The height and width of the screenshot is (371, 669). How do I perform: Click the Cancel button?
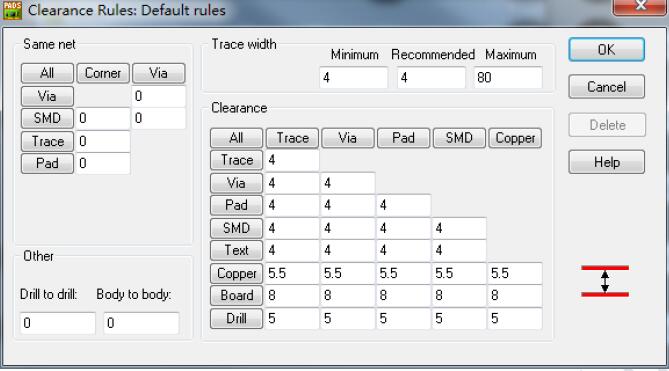point(606,87)
